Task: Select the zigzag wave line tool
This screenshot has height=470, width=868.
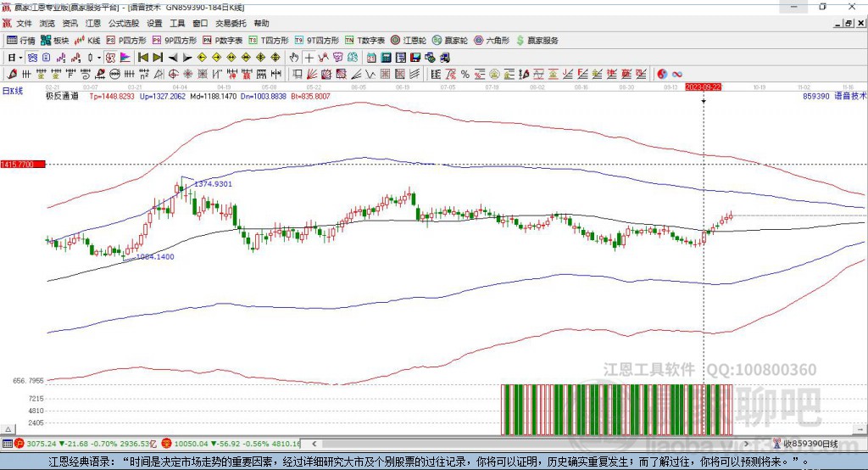Action: pos(370,74)
